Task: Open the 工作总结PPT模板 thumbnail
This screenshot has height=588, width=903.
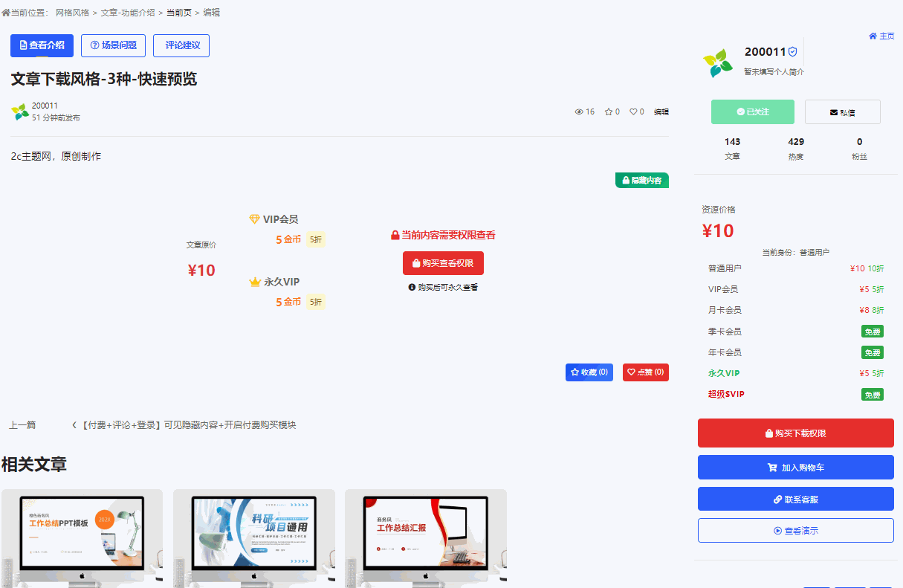Action: 82,538
